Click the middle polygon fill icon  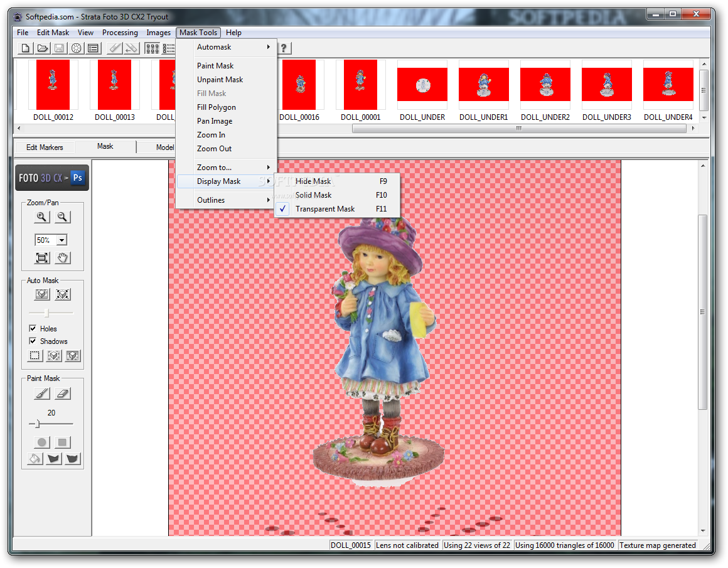(54, 459)
